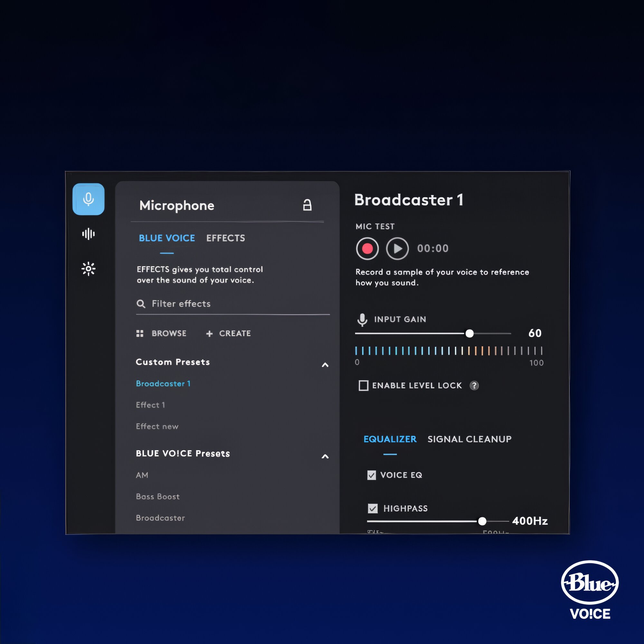Collapse the BLUE VO!CE Presets section

pos(325,456)
